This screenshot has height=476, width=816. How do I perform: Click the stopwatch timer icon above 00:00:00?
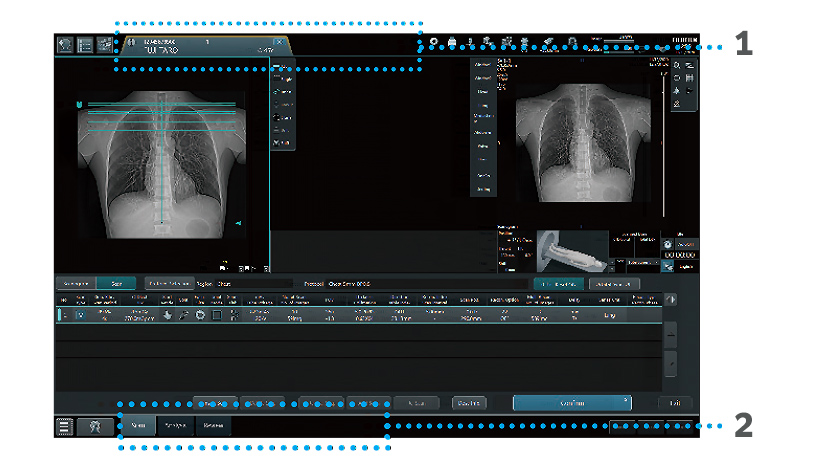point(668,244)
